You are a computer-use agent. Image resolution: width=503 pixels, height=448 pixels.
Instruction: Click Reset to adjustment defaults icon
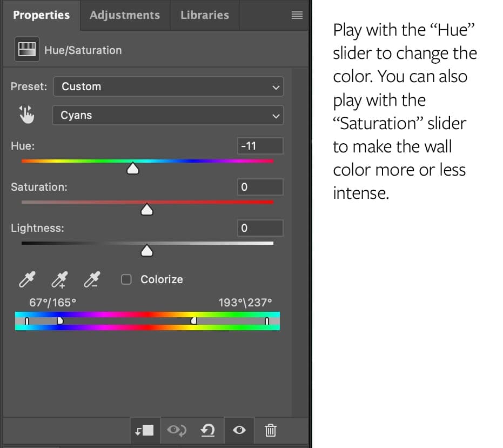208,431
